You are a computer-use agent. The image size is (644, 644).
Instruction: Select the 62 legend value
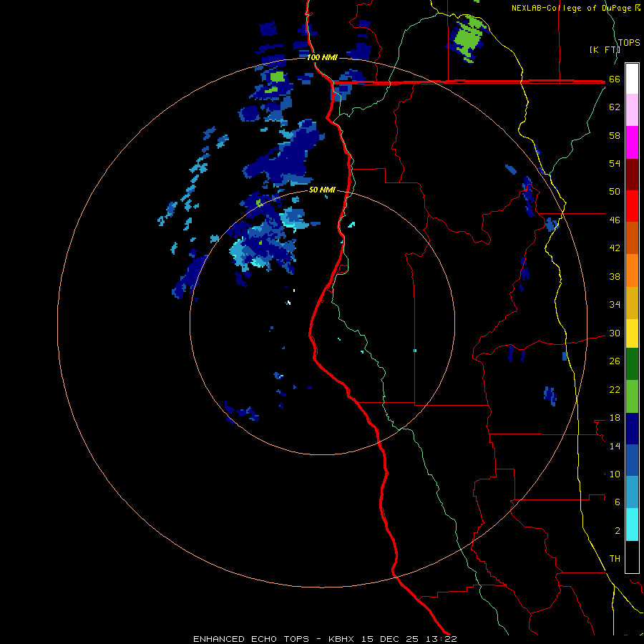pos(615,107)
